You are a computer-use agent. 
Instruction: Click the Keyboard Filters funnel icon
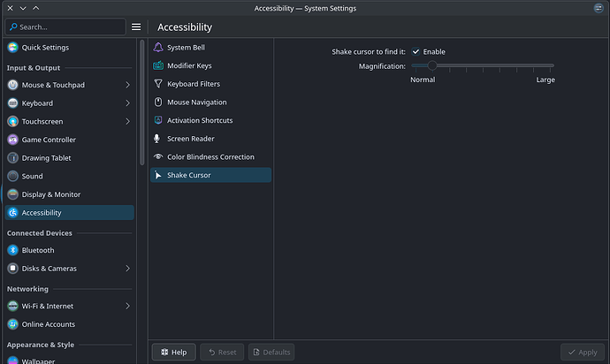[158, 84]
